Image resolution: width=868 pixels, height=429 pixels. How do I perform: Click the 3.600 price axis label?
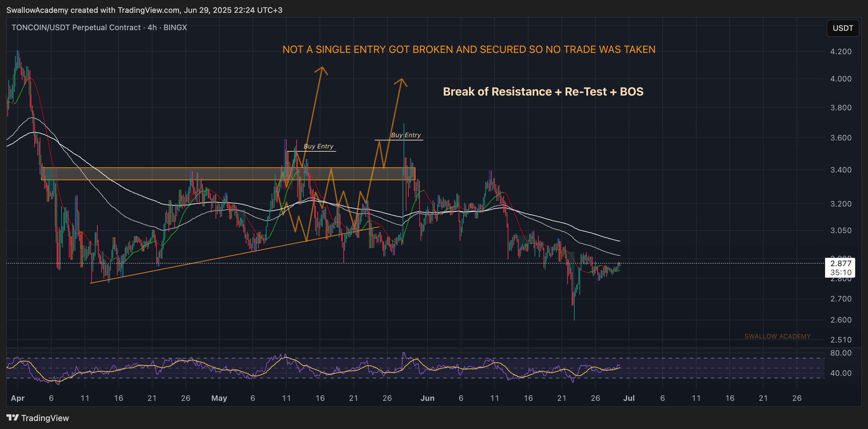coord(841,138)
